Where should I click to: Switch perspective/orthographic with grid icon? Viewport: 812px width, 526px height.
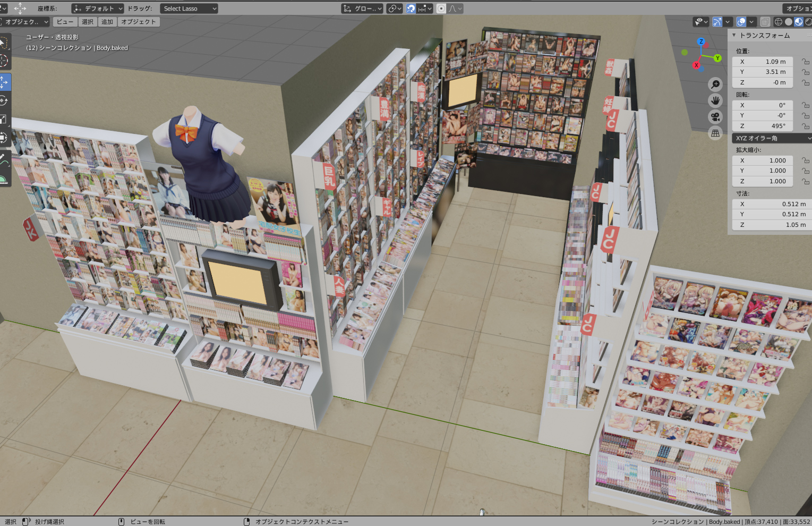coord(715,133)
